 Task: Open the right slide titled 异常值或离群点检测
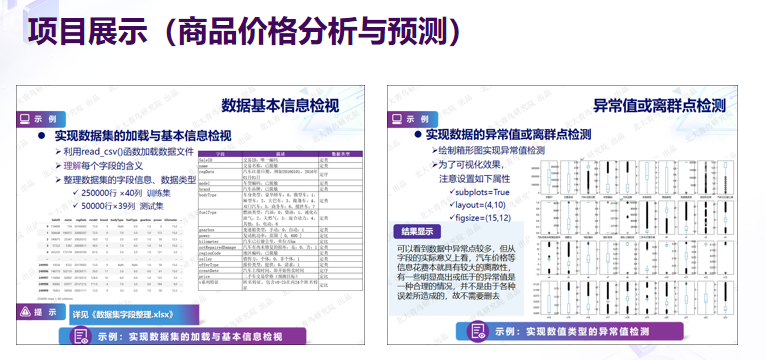[x=561, y=215]
